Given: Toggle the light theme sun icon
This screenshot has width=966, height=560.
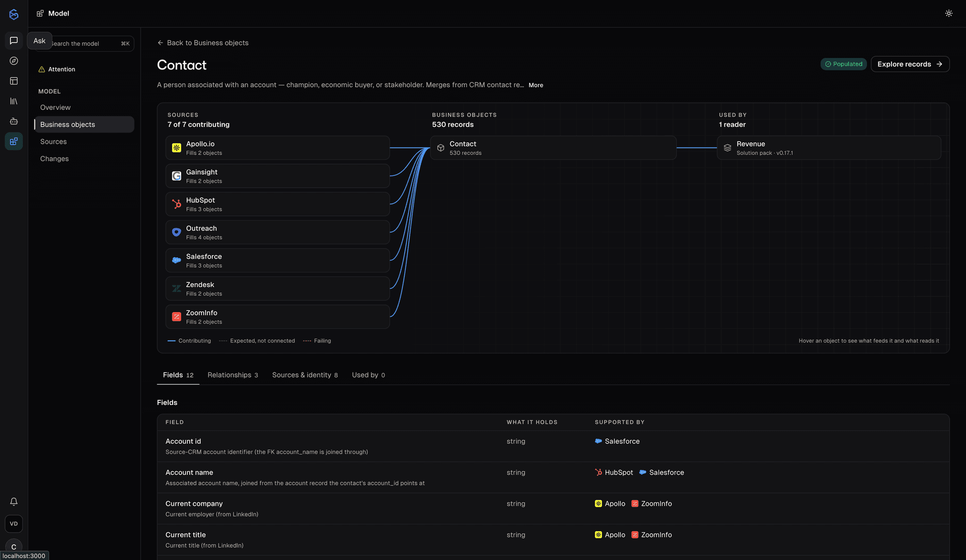Looking at the screenshot, I should pos(949,13).
